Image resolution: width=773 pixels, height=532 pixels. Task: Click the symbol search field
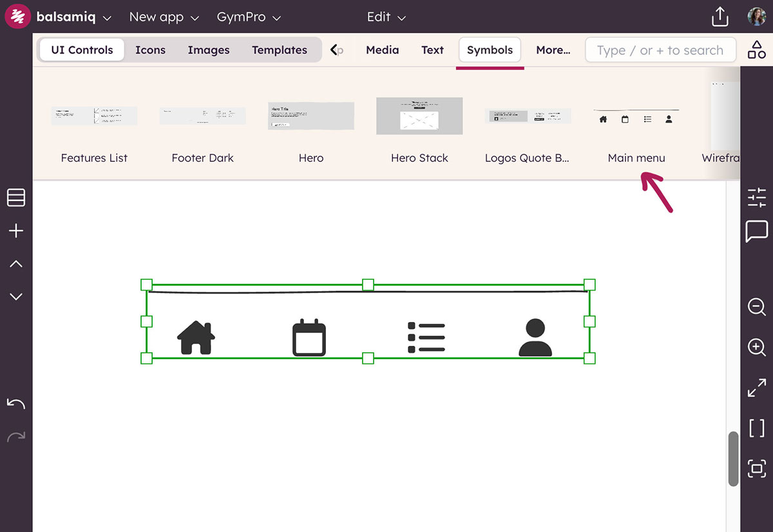660,50
